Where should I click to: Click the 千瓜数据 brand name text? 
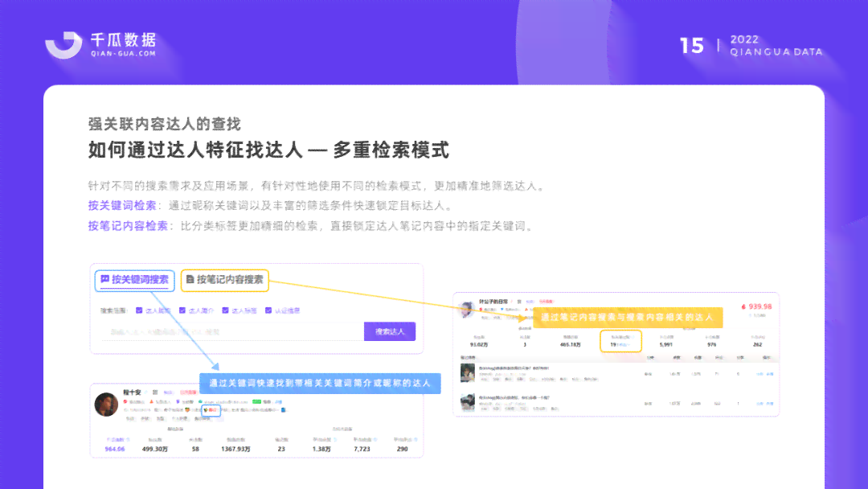[124, 40]
